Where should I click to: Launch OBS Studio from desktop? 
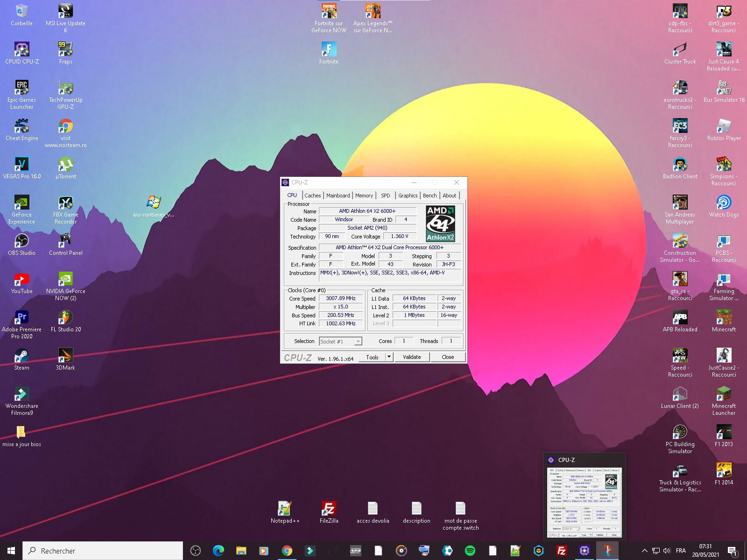[22, 244]
